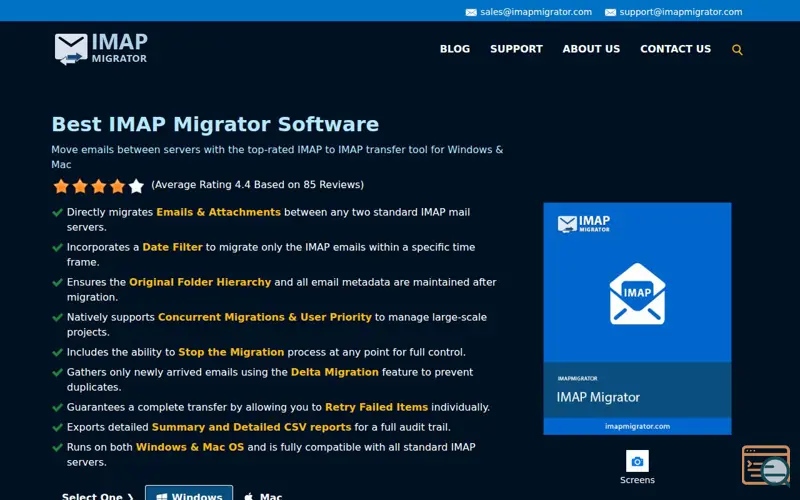800x500 pixels.
Task: Click the second orange rating star
Action: pos(80,186)
